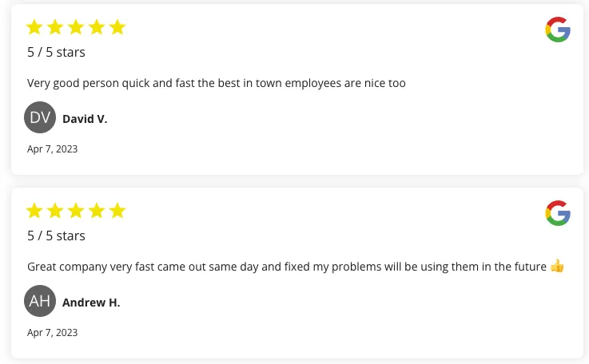This screenshot has height=364, width=589.
Task: Click the first star in Andrew H.'s review
Action: click(34, 212)
